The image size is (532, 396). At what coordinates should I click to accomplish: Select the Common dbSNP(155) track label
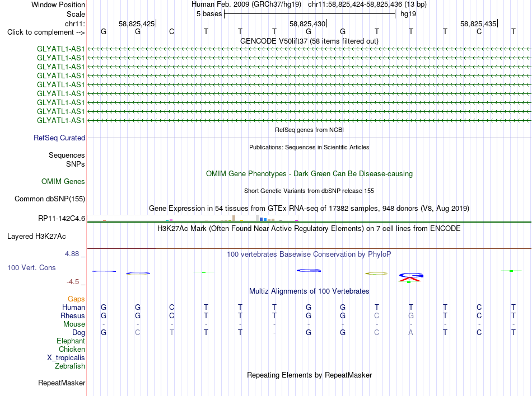coord(50,199)
